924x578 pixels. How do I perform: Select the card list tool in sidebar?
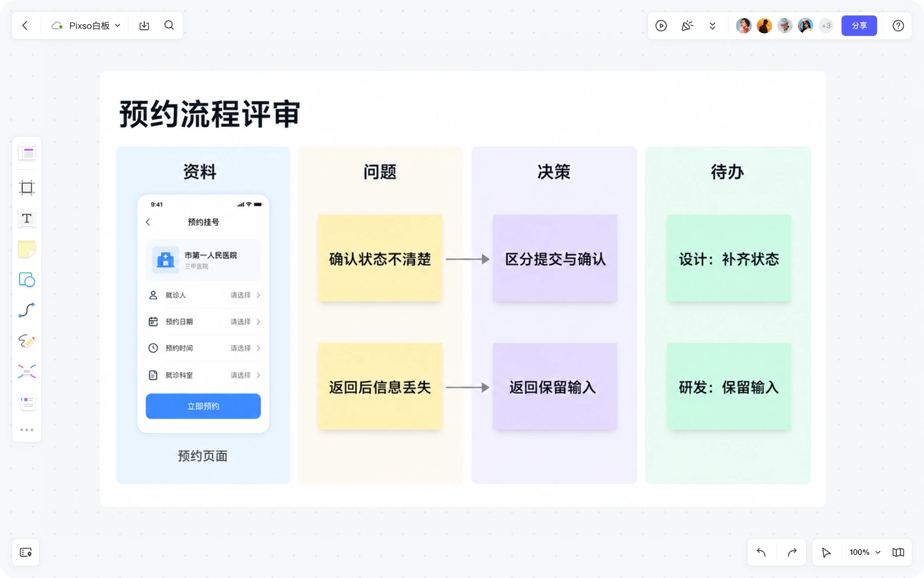point(27,402)
